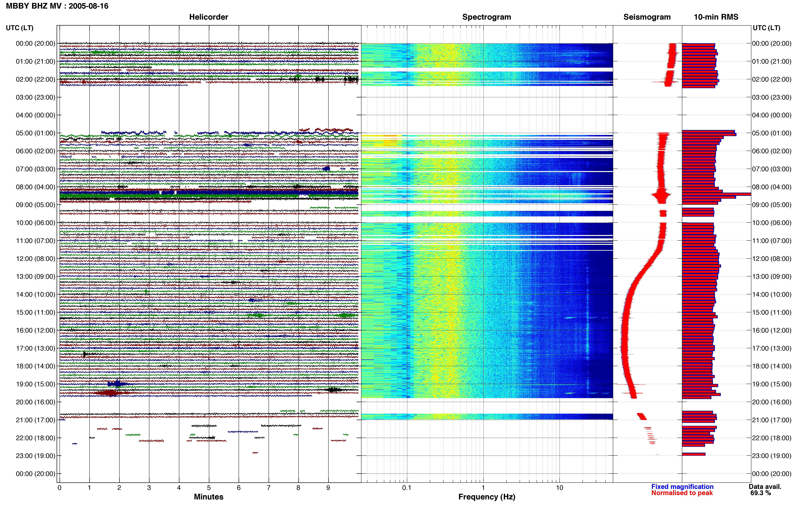Select "20:00 (16:00)" on the left time axis
The width and height of the screenshot is (812, 508).
(x=36, y=402)
